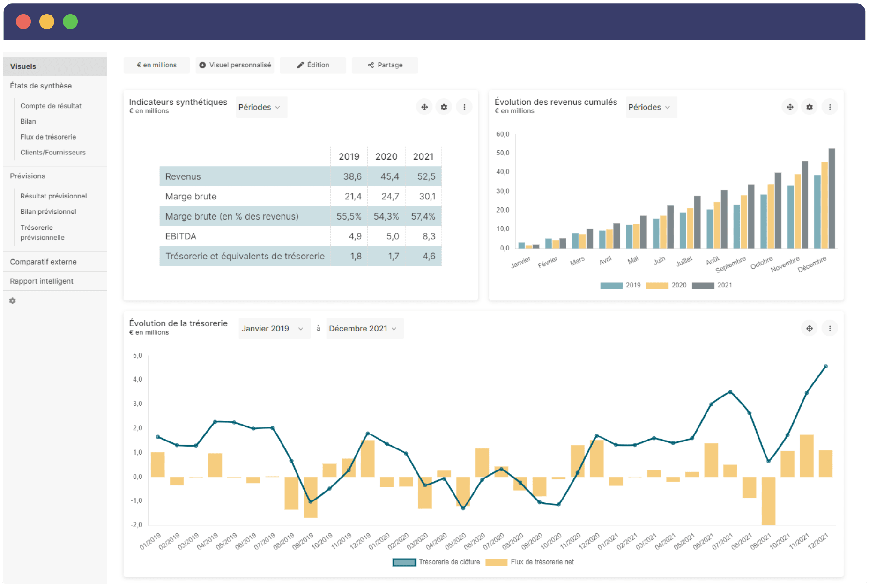Click the move icon on Indicateurs synthétiques card

(424, 107)
